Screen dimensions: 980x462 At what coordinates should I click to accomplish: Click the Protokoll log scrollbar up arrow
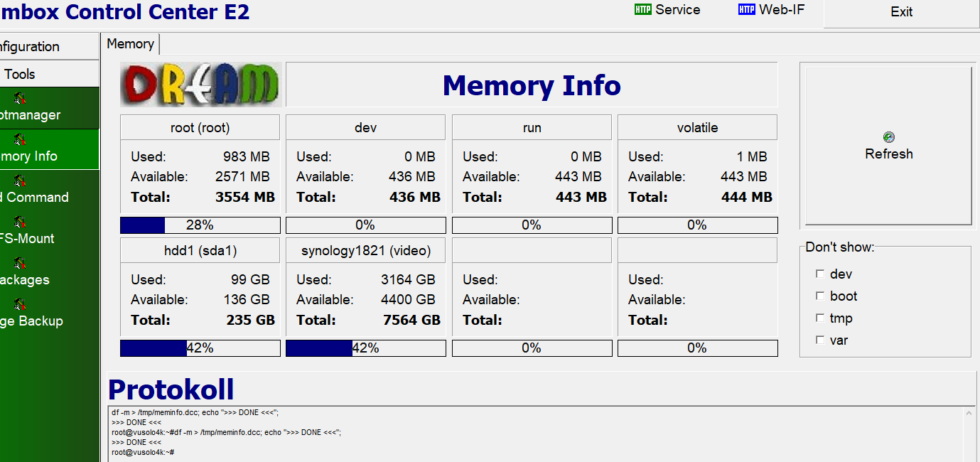point(969,412)
